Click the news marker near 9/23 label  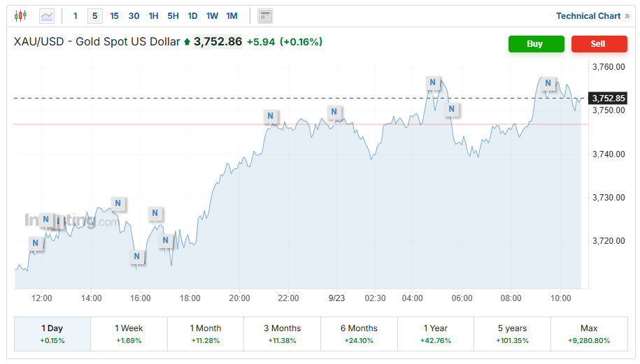pos(334,112)
